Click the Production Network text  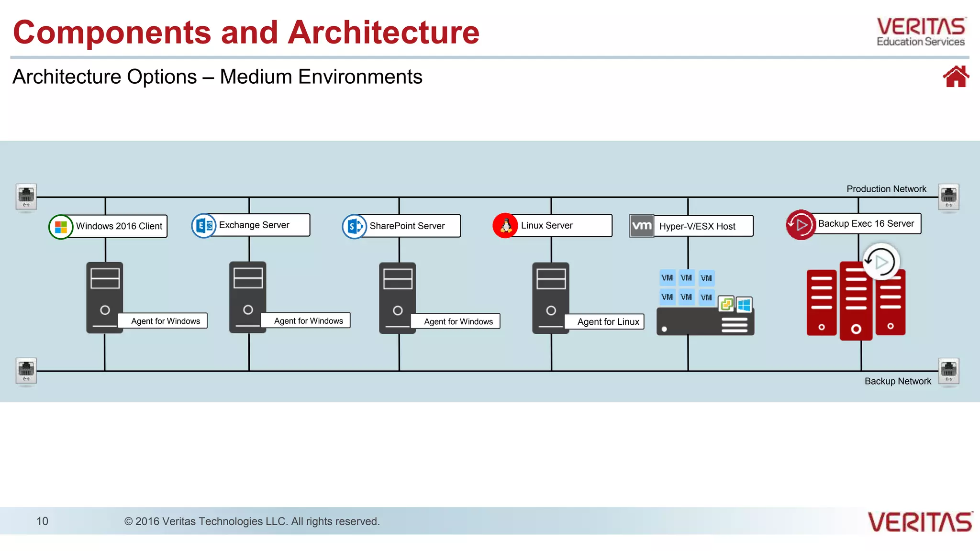click(886, 189)
